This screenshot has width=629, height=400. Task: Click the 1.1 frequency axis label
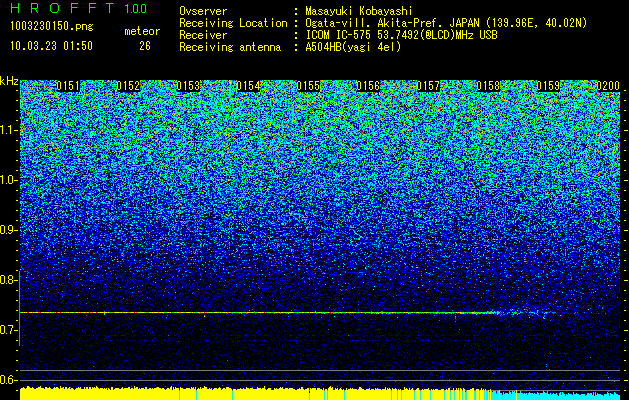[8, 130]
